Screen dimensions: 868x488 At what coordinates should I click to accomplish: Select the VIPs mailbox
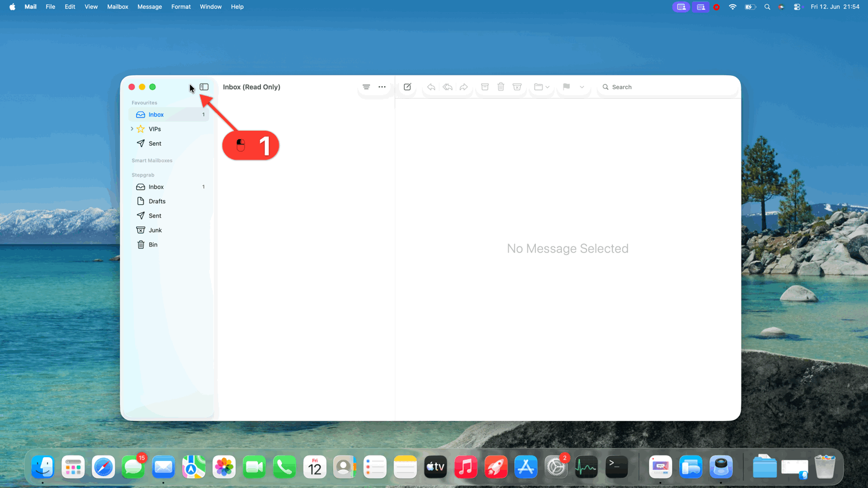coord(169,129)
